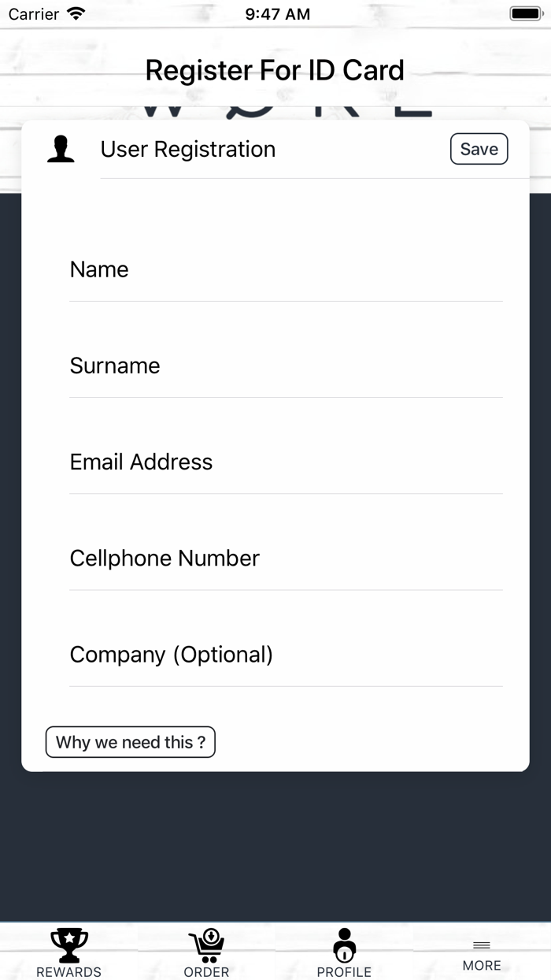Tap the Company (Optional) field
This screenshot has height=980, width=551.
point(286,655)
